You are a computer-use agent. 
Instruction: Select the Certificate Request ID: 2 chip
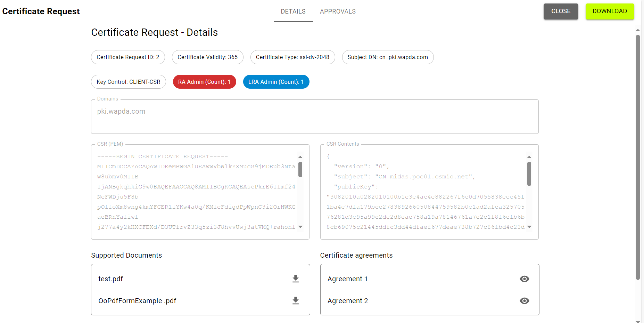pos(128,57)
